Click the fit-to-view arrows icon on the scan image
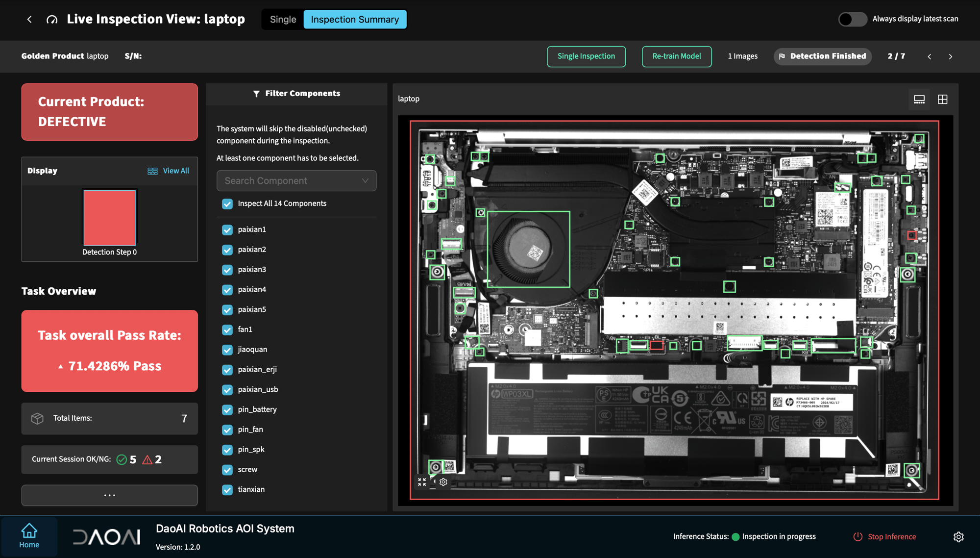980x558 pixels. coord(421,482)
